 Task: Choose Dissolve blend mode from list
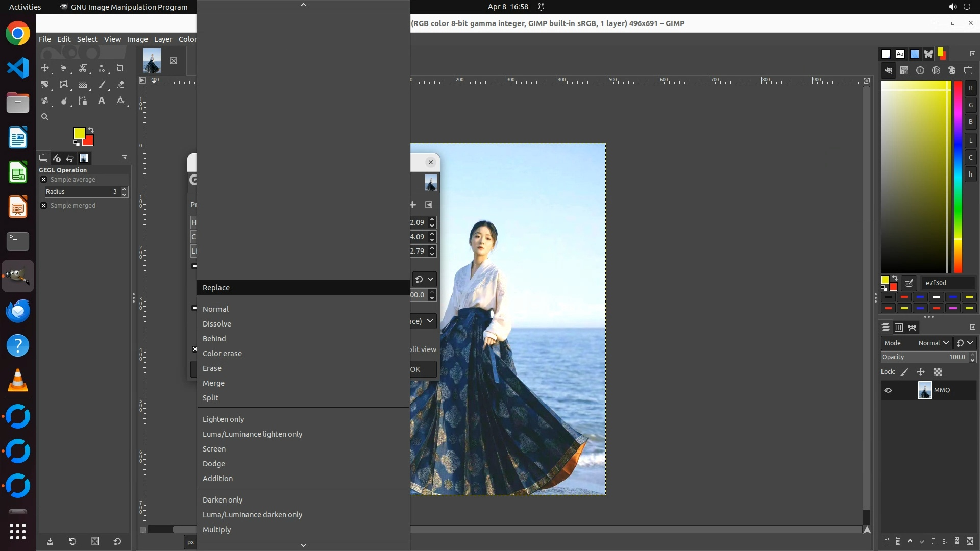pyautogui.click(x=217, y=324)
